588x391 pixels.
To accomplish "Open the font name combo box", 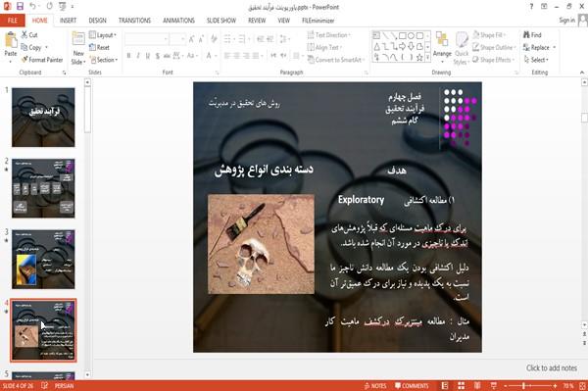I will click(146, 39).
